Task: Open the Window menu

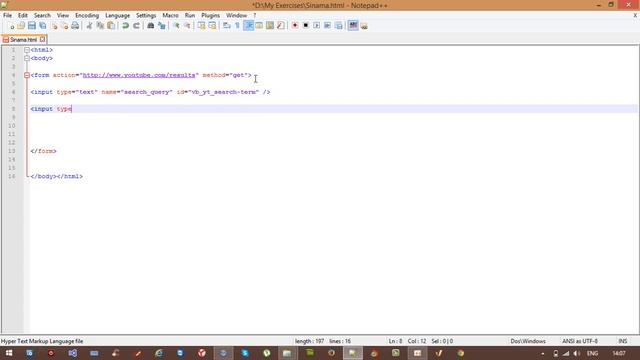Action: click(x=236, y=16)
